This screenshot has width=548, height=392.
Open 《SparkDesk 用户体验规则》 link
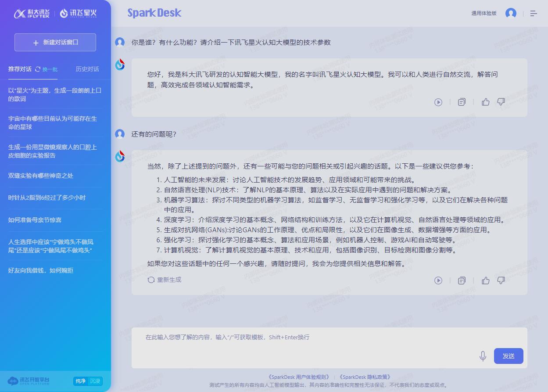[x=299, y=377]
